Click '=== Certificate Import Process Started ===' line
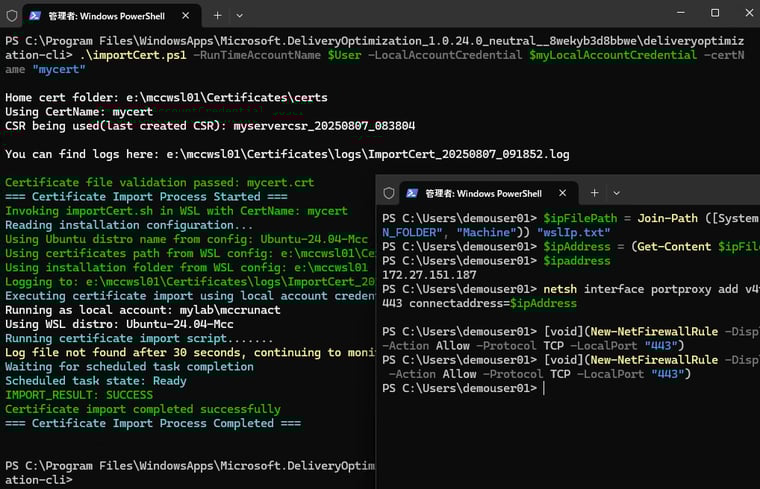This screenshot has width=760, height=489. [146, 196]
